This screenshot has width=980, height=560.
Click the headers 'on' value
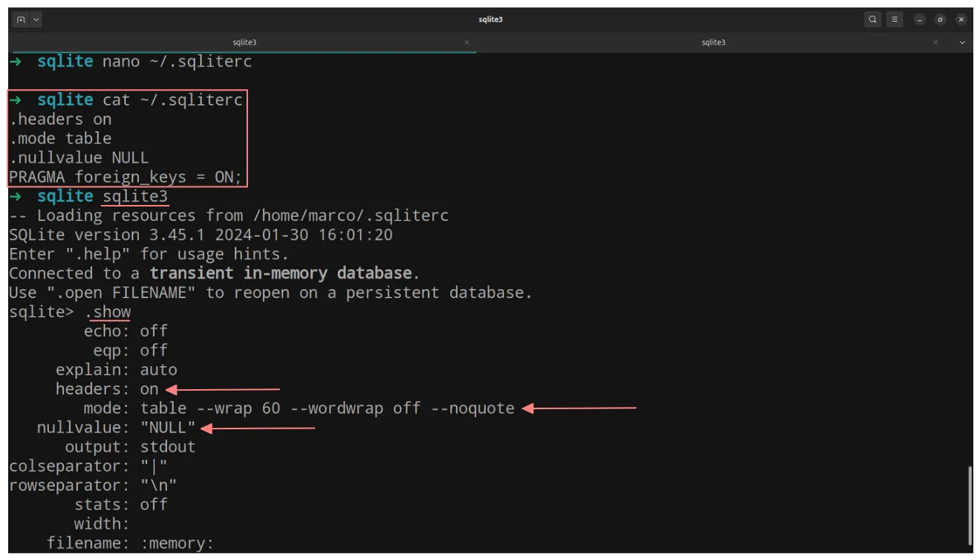pos(149,389)
